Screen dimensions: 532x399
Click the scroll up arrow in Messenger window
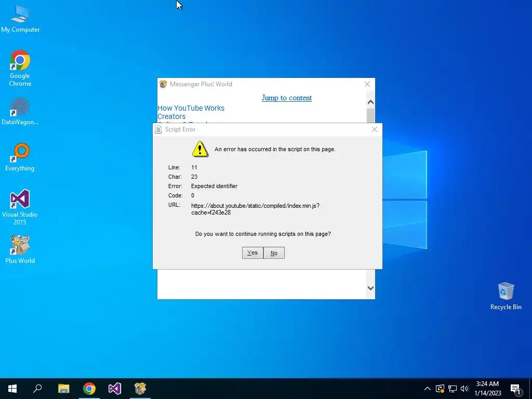370,102
